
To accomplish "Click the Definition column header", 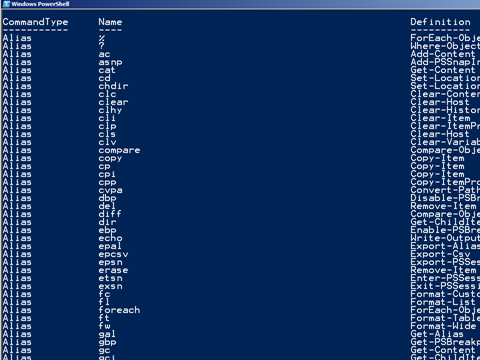I will click(440, 22).
